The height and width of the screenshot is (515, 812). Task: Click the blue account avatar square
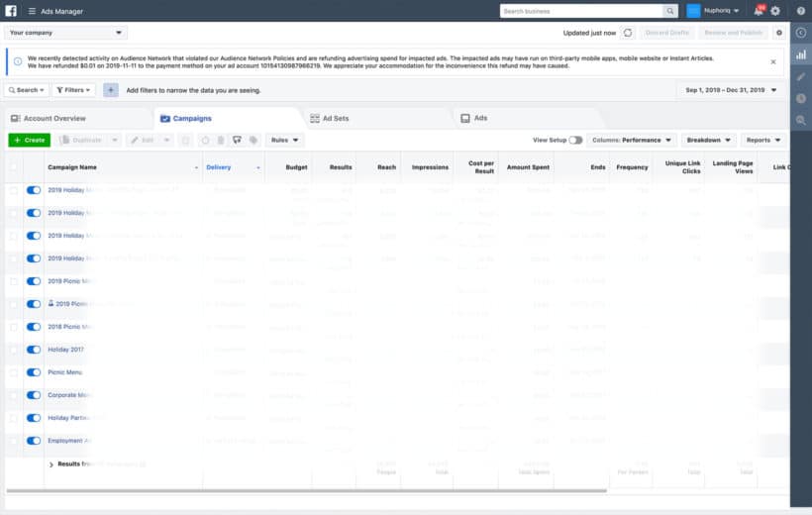point(693,11)
